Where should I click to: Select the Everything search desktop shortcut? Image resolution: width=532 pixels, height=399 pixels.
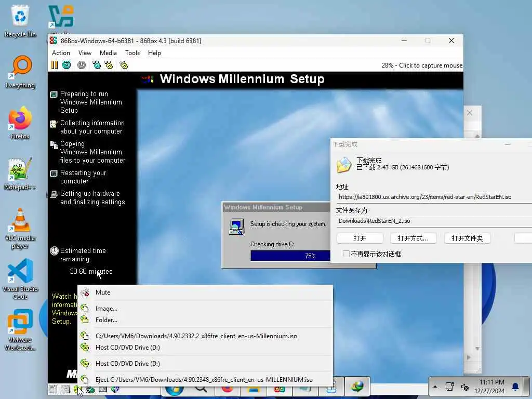20,72
